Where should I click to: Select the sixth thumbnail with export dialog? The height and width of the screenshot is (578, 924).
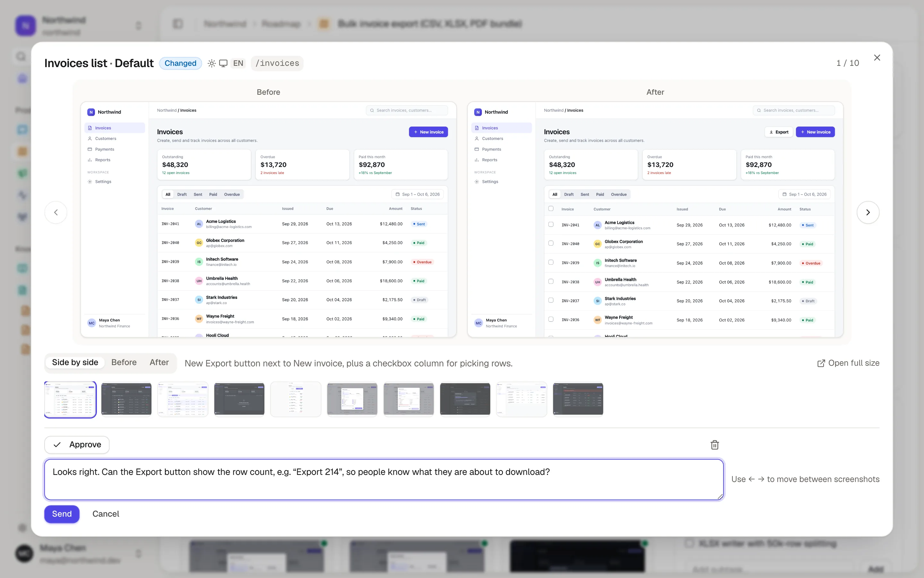[x=352, y=399]
